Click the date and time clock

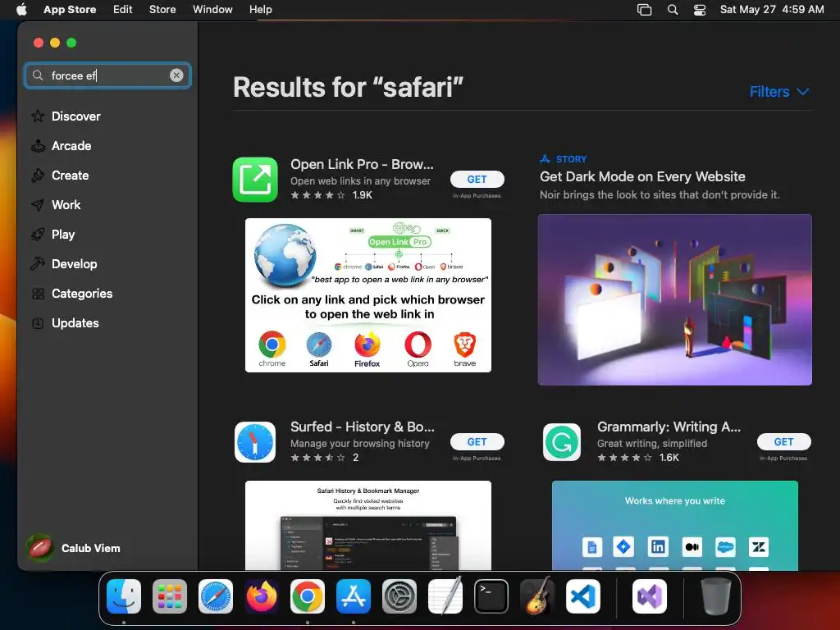click(772, 9)
